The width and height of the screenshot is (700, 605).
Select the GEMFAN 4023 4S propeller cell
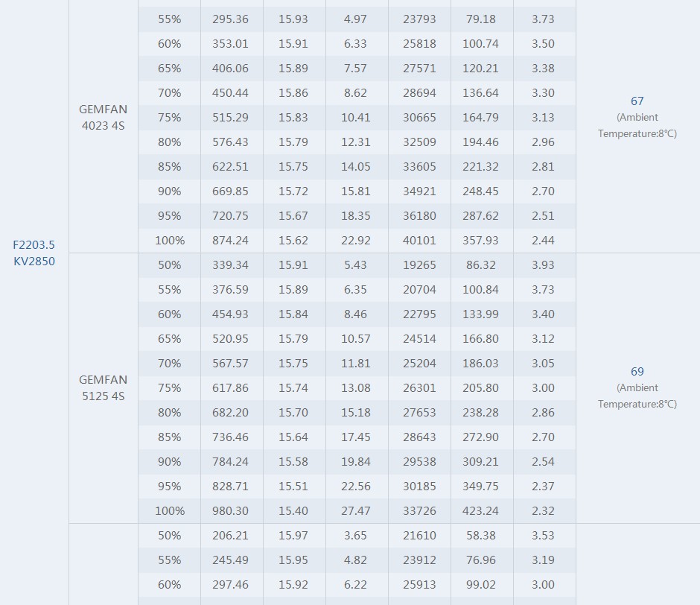103,118
